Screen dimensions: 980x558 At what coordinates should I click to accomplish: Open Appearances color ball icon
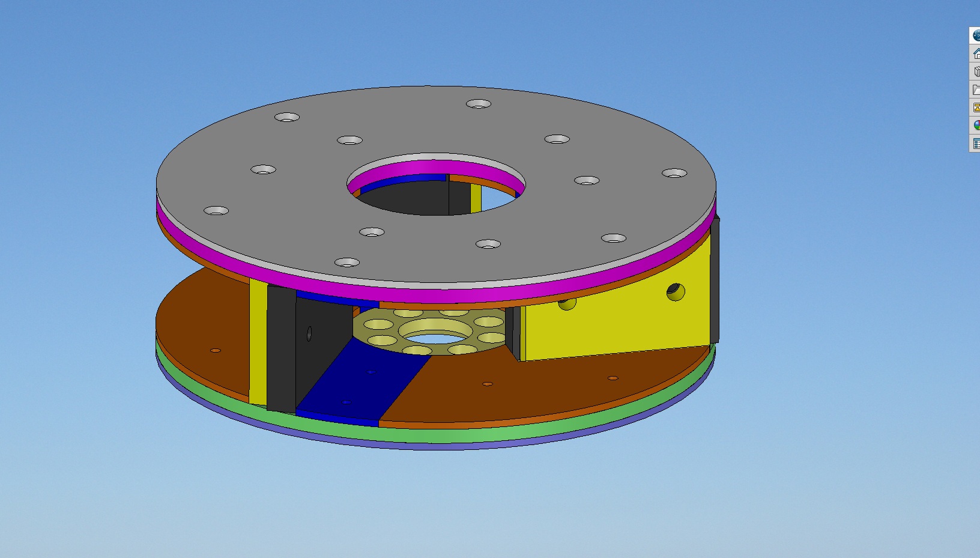[976, 126]
